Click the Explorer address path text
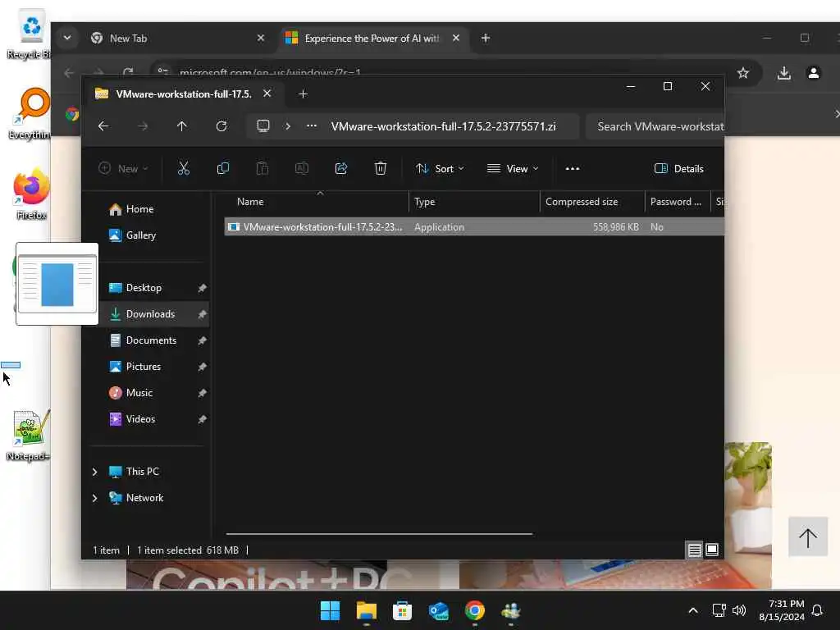The height and width of the screenshot is (630, 840). click(x=443, y=126)
